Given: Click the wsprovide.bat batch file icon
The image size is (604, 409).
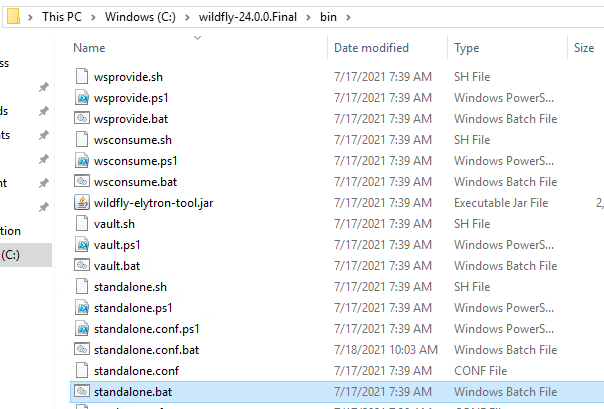Looking at the screenshot, I should [x=82, y=118].
